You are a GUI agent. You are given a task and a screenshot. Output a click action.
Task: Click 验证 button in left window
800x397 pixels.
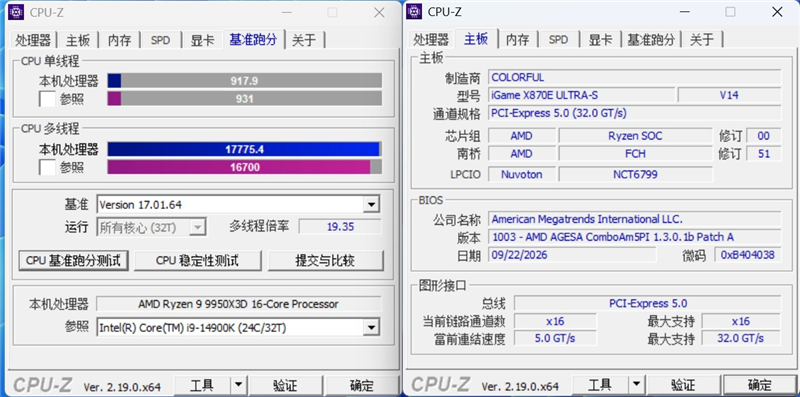tap(285, 385)
